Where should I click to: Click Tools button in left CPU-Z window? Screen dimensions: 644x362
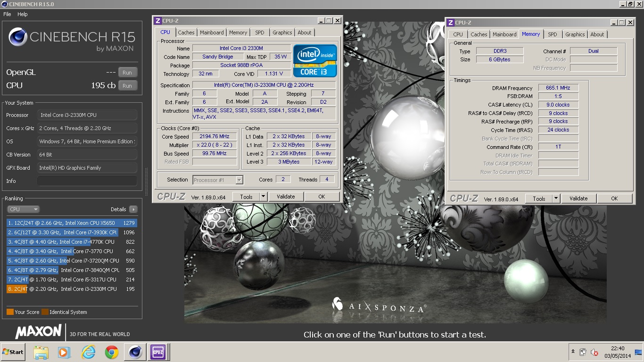click(246, 197)
